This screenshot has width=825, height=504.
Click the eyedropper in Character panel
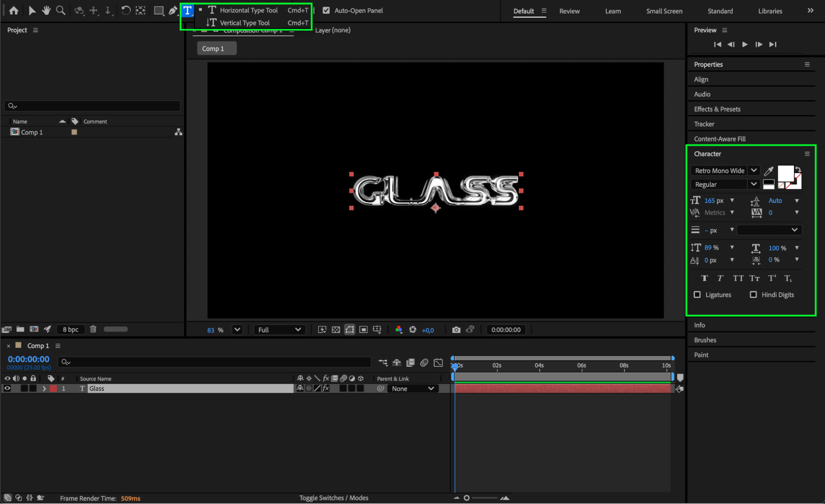pyautogui.click(x=768, y=171)
